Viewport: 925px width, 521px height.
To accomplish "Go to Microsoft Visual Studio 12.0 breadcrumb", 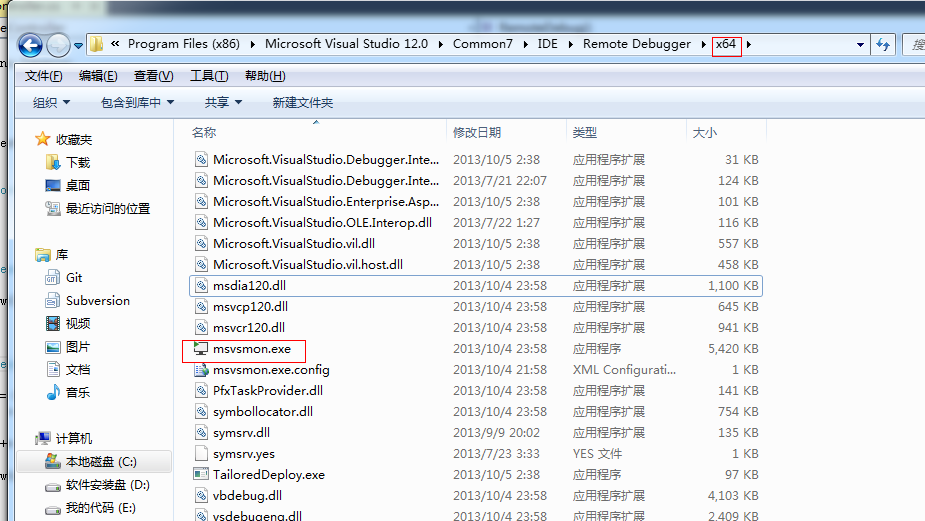I will 346,44.
